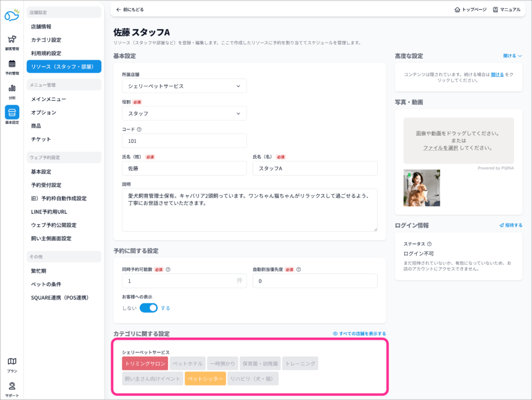This screenshot has height=400, width=532.
Task: Toggle the お客様への表示 switch
Action: pos(149,308)
